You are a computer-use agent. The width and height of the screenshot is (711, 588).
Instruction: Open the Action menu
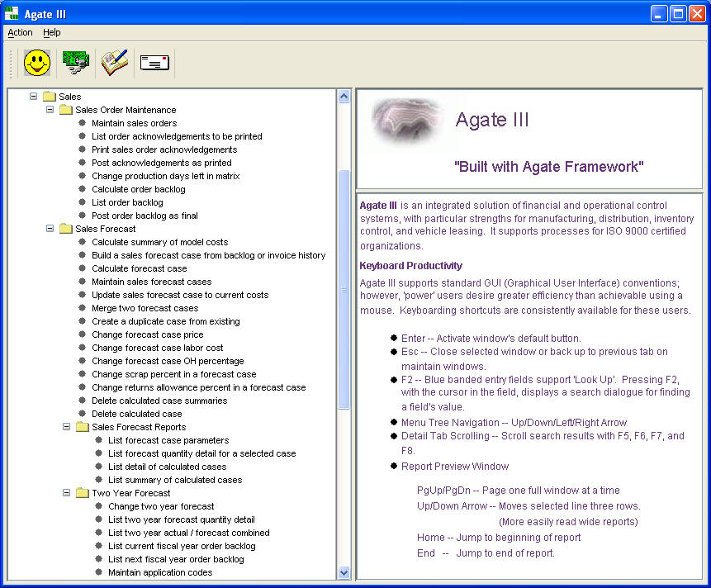(20, 33)
